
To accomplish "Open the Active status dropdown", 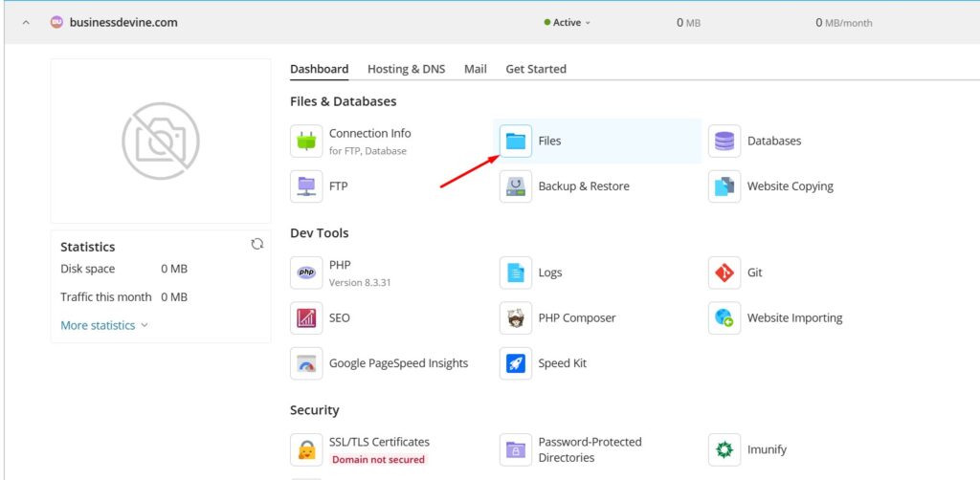I will tap(567, 23).
